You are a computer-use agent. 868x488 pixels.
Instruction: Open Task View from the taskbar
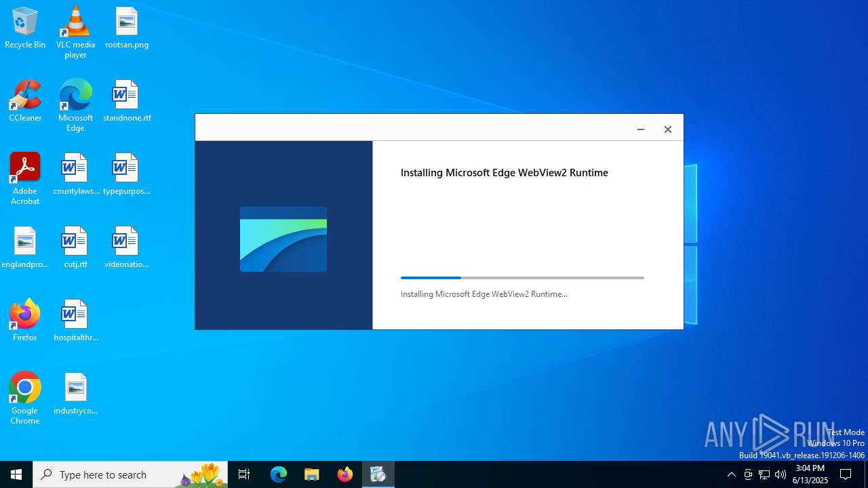pyautogui.click(x=244, y=474)
